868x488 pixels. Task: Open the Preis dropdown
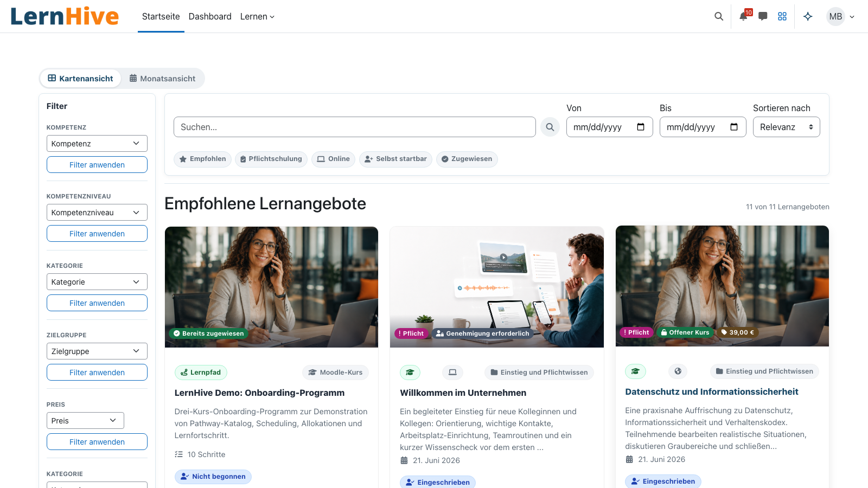pos(85,421)
